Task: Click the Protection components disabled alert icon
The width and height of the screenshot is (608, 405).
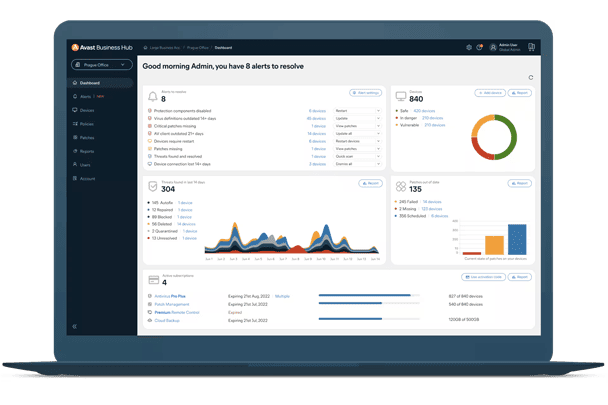Action: 150,111
